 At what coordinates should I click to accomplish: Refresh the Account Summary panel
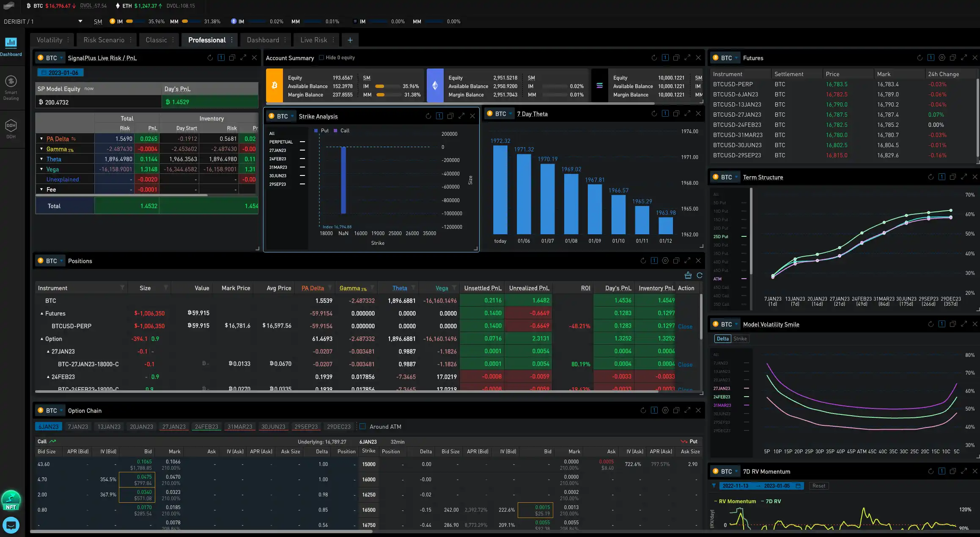tap(654, 58)
